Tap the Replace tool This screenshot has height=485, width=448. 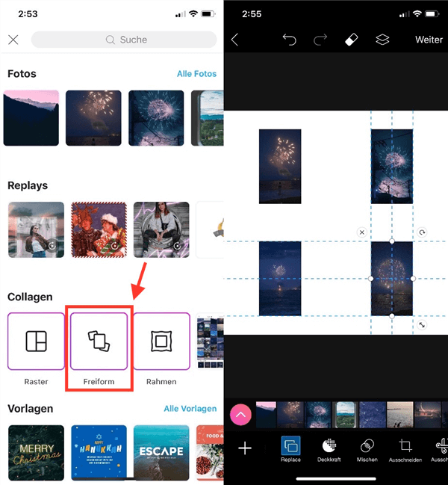point(290,449)
